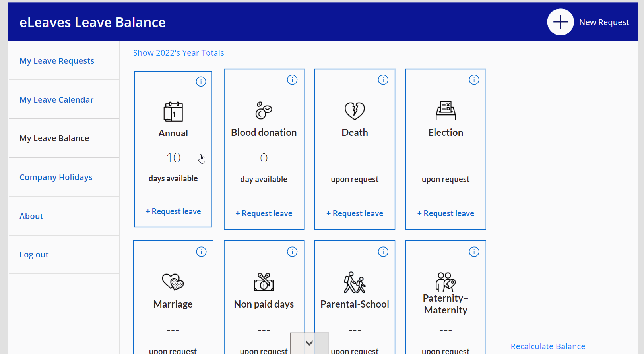
Task: Open info icon on Blood donation card
Action: [292, 80]
